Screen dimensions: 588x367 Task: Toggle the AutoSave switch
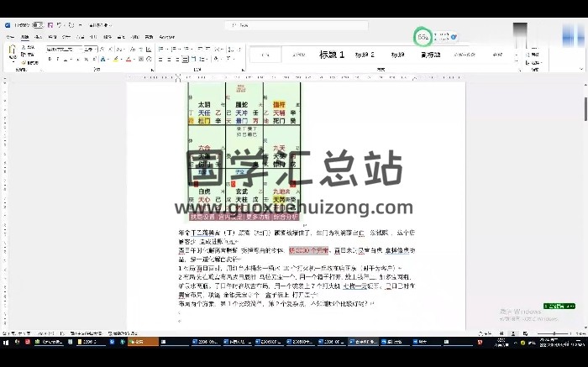pyautogui.click(x=38, y=25)
